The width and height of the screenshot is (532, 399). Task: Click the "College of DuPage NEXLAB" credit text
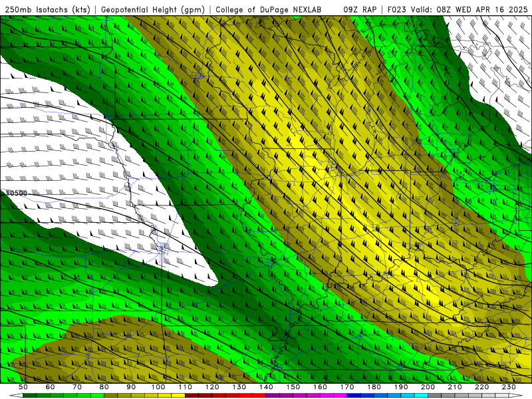click(268, 10)
